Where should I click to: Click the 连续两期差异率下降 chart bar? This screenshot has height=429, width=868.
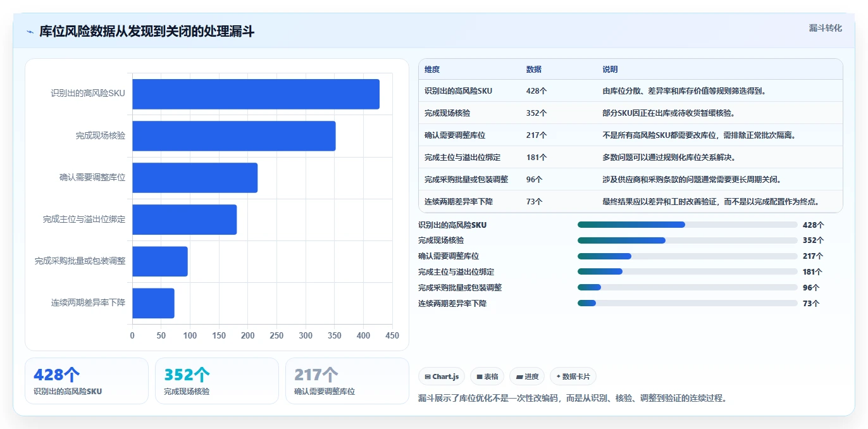[153, 303]
